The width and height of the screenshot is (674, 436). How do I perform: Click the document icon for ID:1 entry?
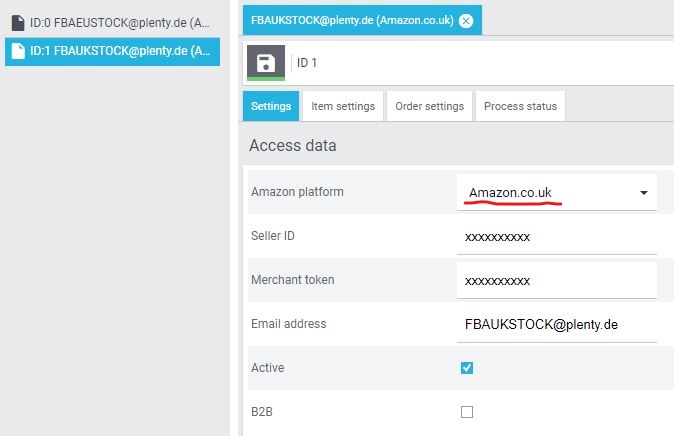tap(17, 51)
